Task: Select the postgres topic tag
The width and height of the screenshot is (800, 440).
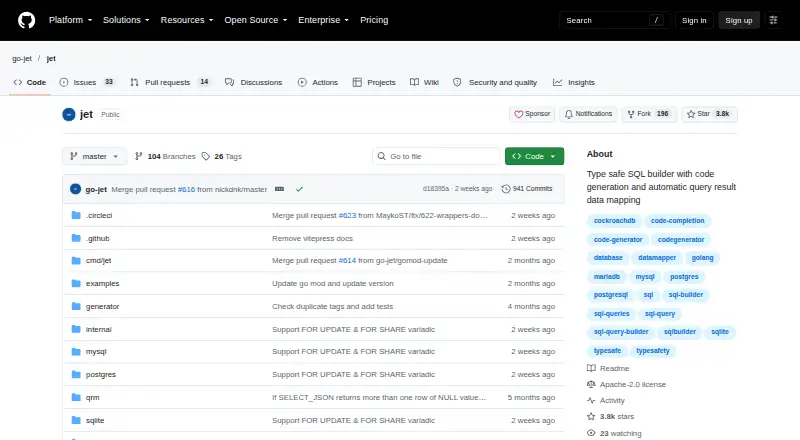Action: click(684, 277)
